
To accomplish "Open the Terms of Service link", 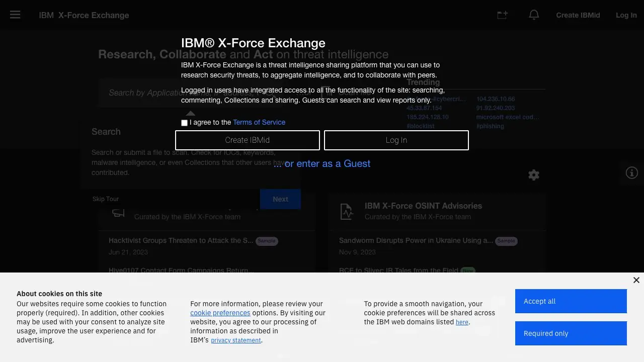I will [259, 122].
